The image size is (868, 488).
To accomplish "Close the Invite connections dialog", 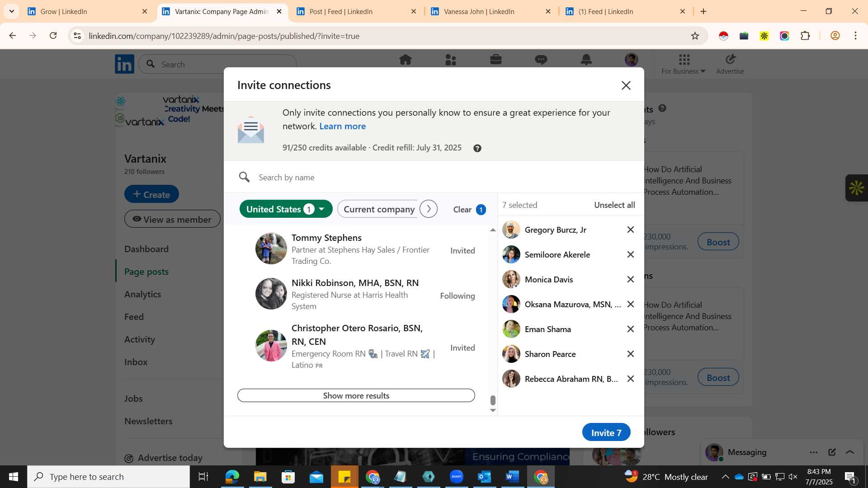I will tap(626, 85).
